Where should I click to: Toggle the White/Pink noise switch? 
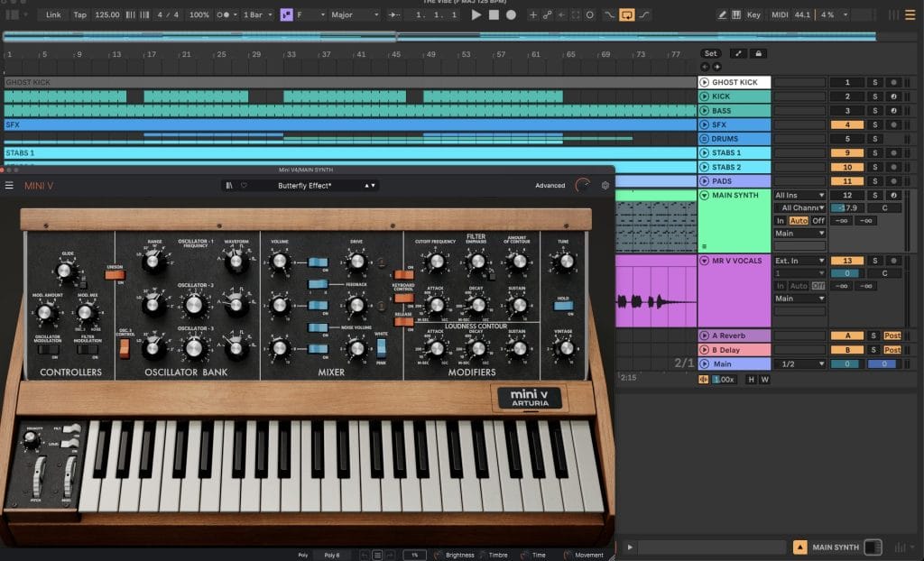(381, 347)
